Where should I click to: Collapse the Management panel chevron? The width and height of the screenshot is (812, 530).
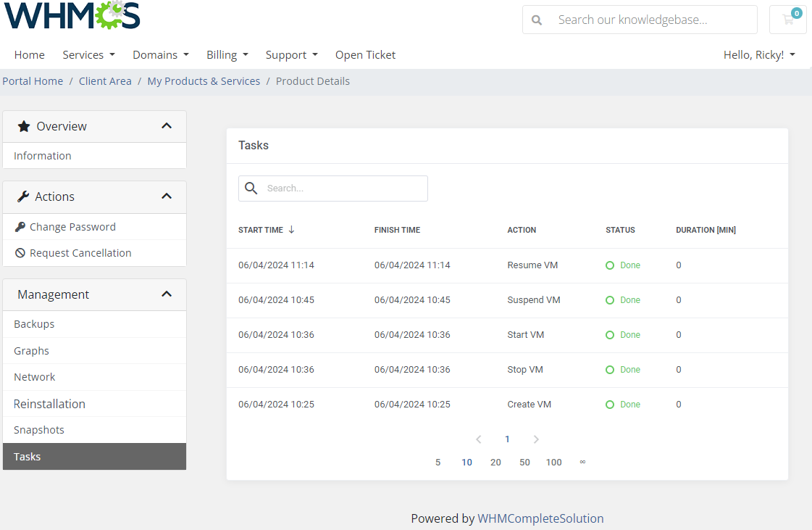[166, 294]
